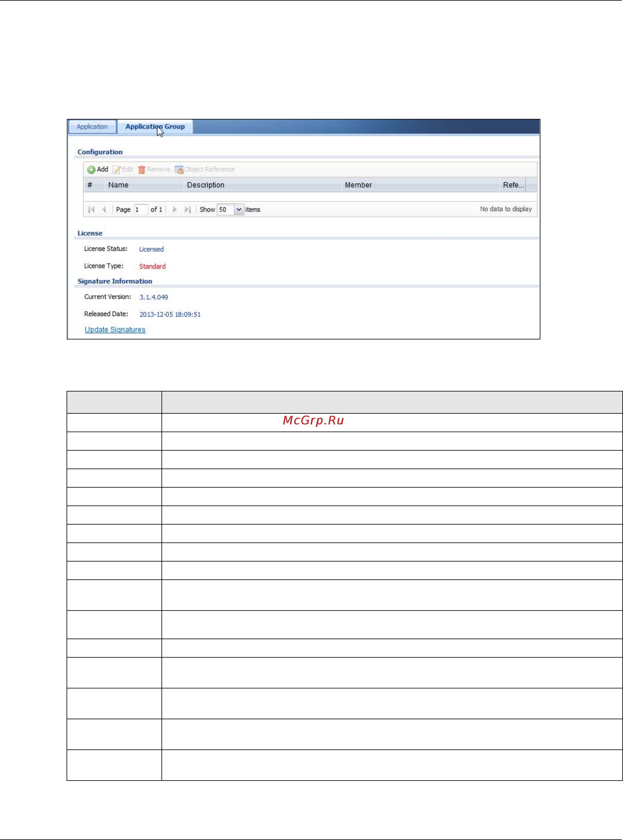The height and width of the screenshot is (840, 623).
Task: Click the Signature Information heading
Action: [115, 281]
